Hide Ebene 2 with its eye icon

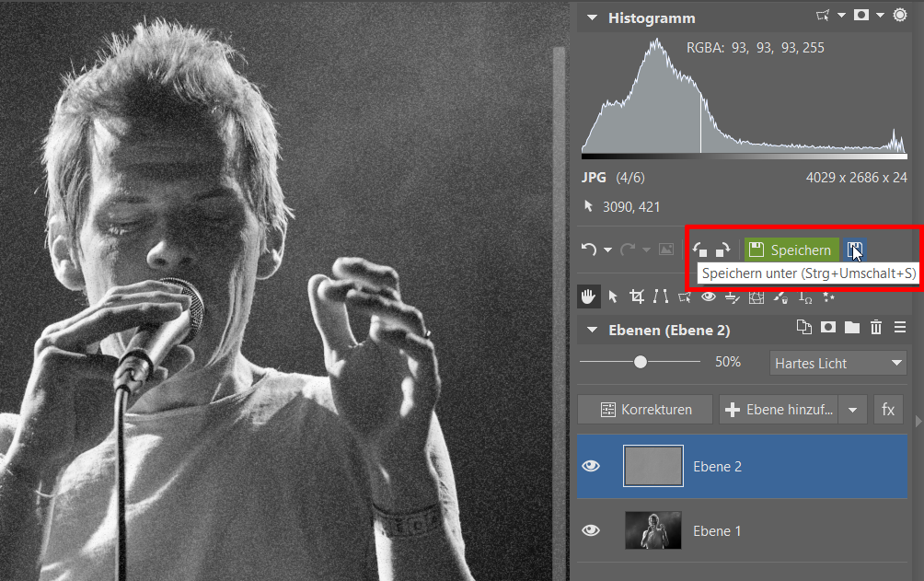(591, 466)
